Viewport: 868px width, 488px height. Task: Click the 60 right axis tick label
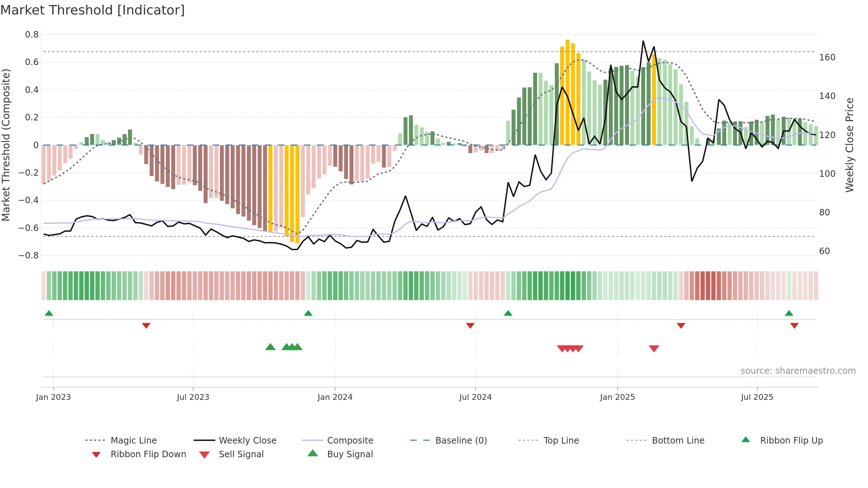[825, 251]
